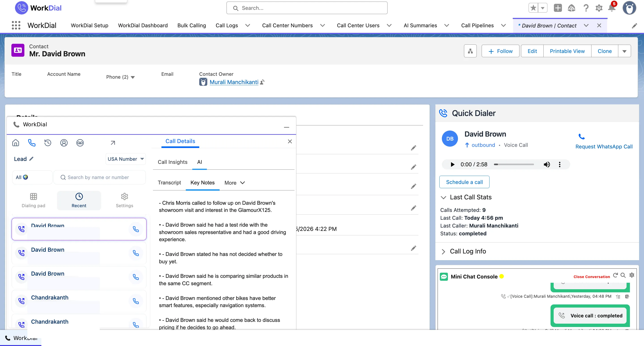Screen dimensions: 644x346
Task: View the contact hierarchy icon
Action: [x=470, y=51]
